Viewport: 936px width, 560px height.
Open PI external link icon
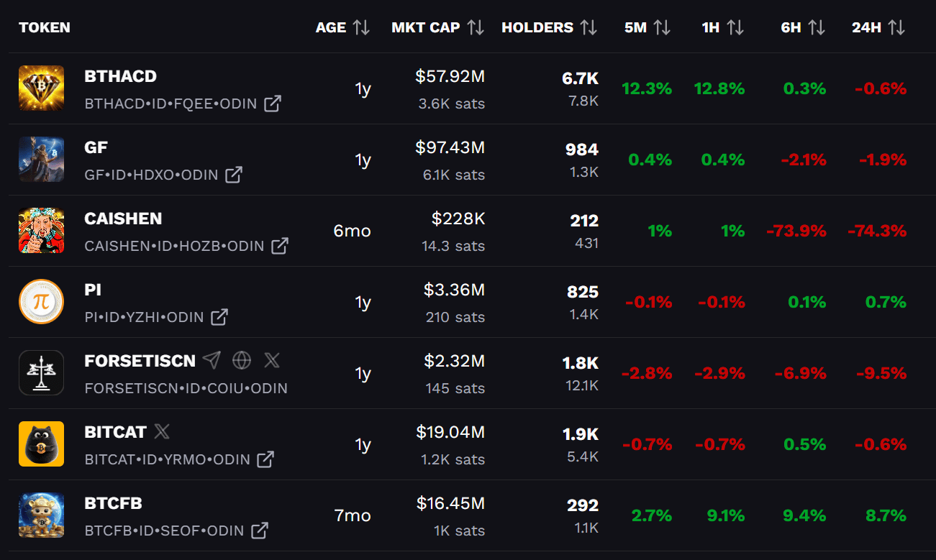tap(219, 317)
